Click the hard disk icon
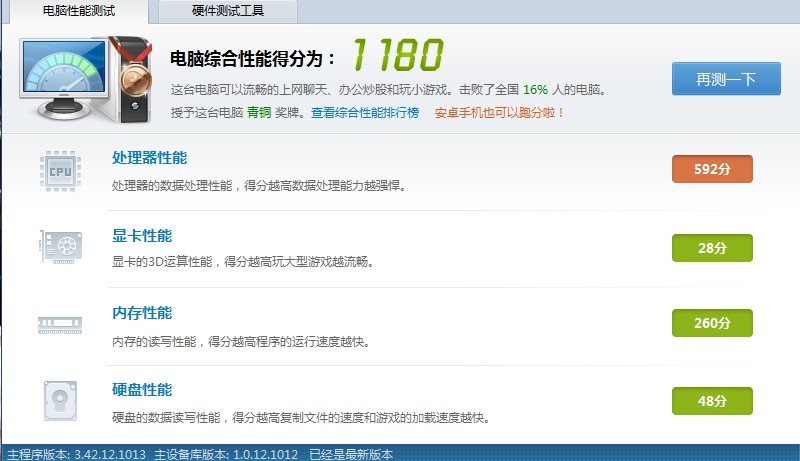 pyautogui.click(x=59, y=400)
